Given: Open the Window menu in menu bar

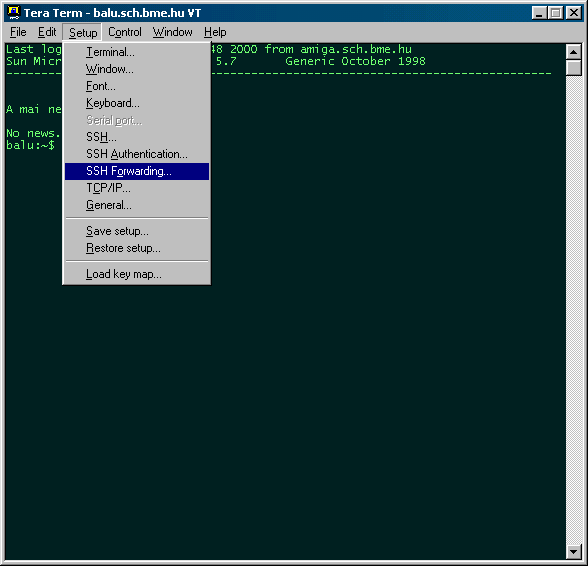Looking at the screenshot, I should [172, 32].
